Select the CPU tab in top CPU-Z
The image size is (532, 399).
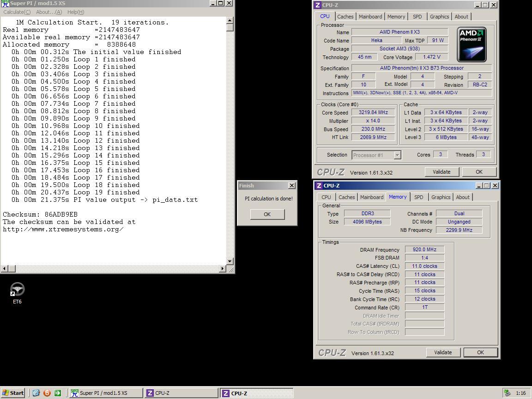[325, 16]
